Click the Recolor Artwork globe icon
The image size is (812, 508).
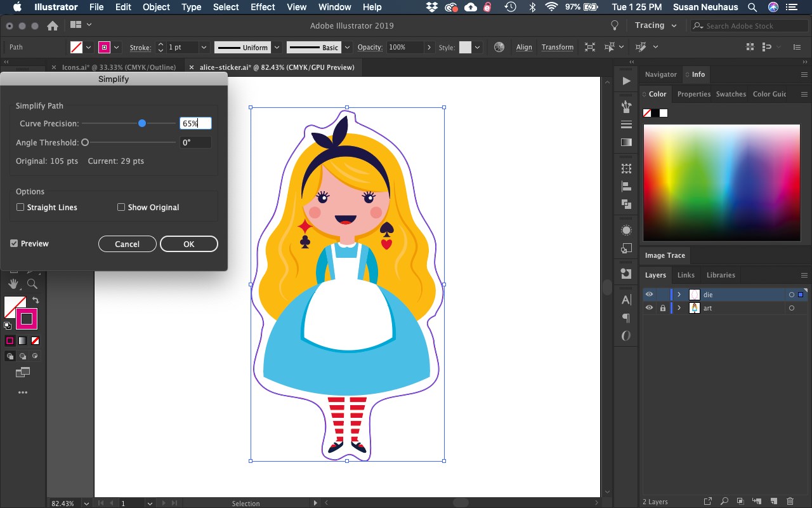499,47
